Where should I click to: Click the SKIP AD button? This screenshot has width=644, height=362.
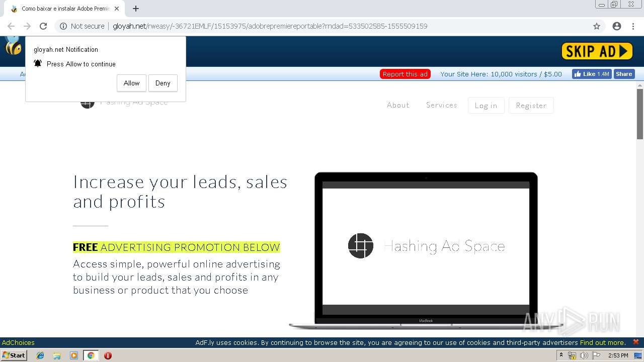click(597, 51)
